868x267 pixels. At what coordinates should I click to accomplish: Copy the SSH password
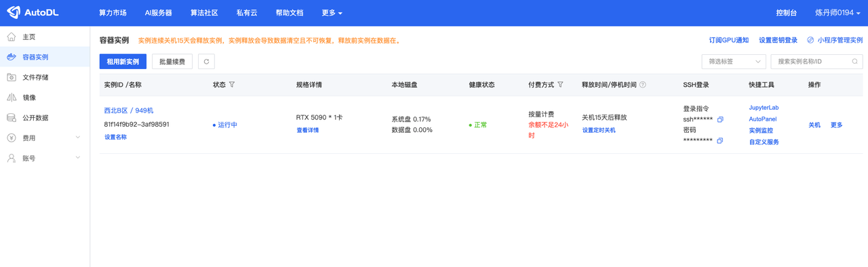[x=719, y=141]
